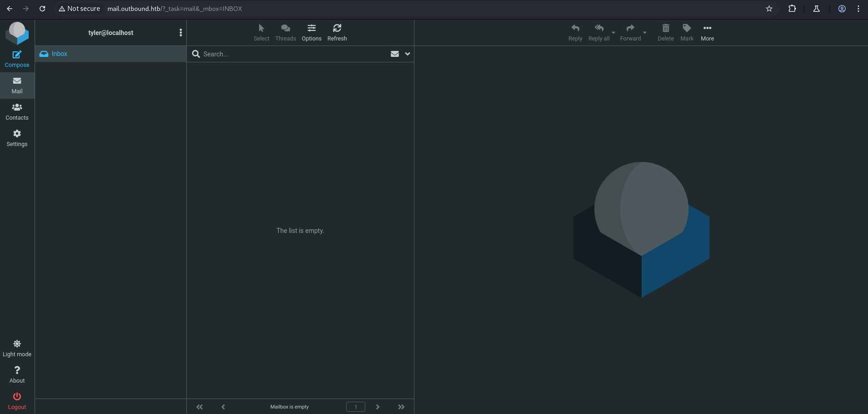Viewport: 868px width, 414px height.
Task: Switch to the Mail task tab
Action: point(17,85)
